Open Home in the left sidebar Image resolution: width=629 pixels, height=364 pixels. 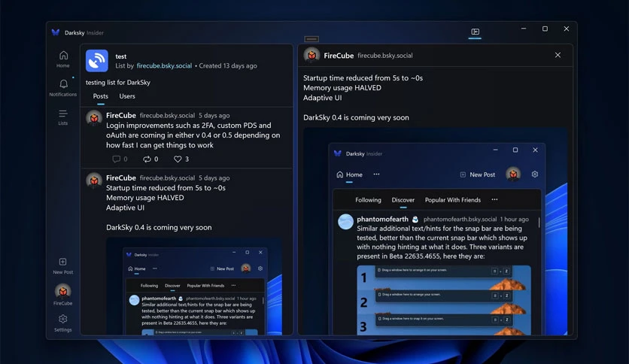[63, 59]
